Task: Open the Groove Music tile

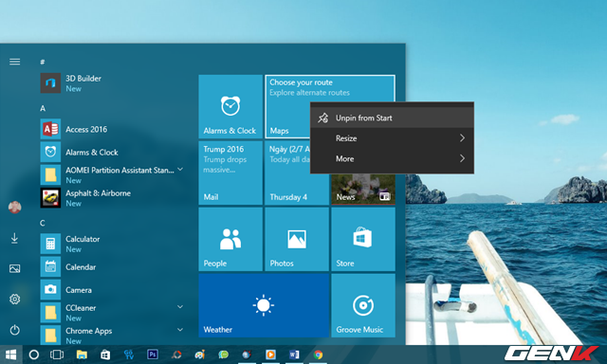Action: click(x=363, y=305)
